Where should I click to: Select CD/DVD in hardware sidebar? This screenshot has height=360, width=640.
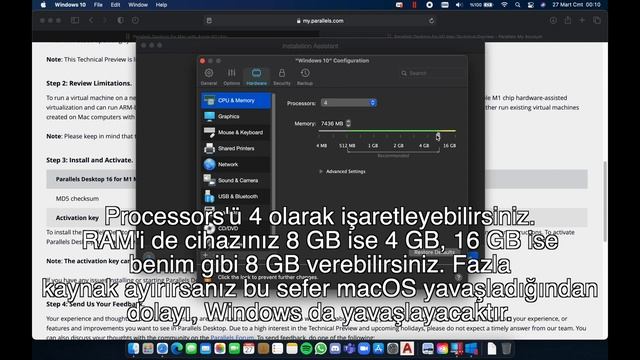pos(236,228)
